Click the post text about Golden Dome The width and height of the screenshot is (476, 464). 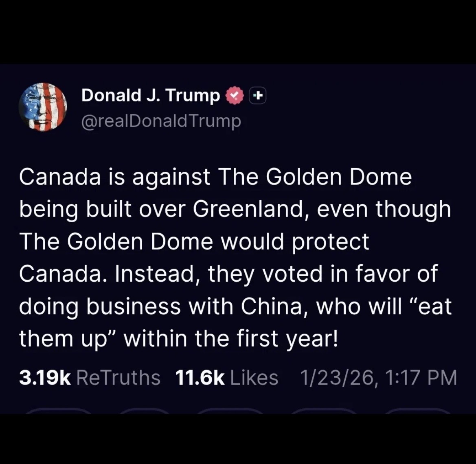coord(235,258)
